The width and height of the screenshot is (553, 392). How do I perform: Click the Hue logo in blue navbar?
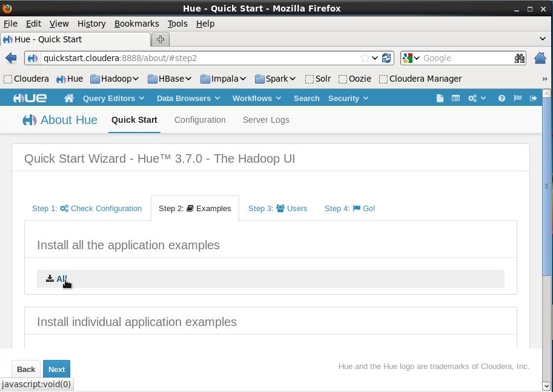click(30, 98)
